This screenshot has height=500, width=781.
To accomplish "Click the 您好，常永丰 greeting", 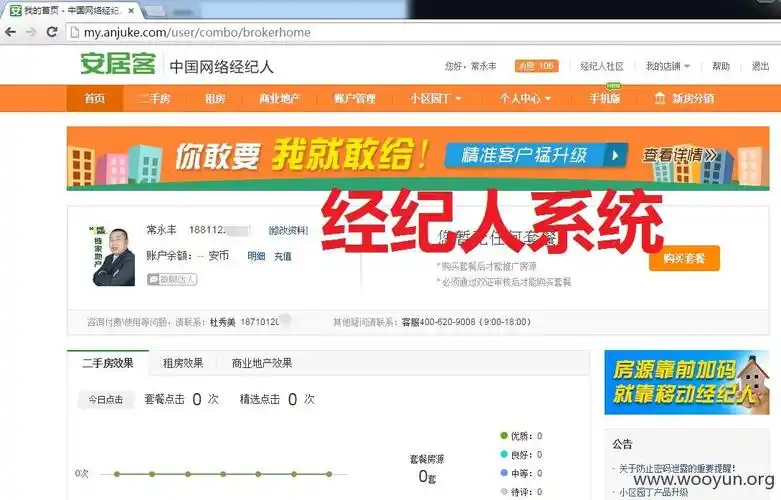I will (x=470, y=66).
